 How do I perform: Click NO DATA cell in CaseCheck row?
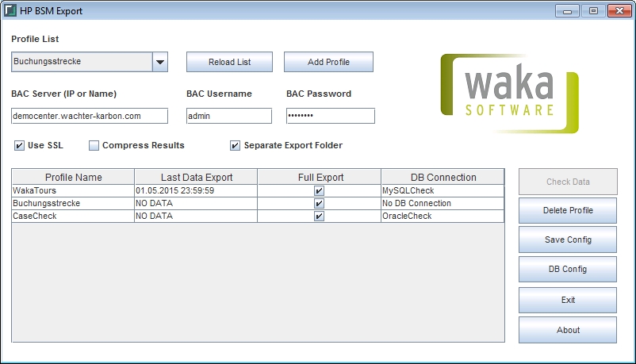point(196,216)
